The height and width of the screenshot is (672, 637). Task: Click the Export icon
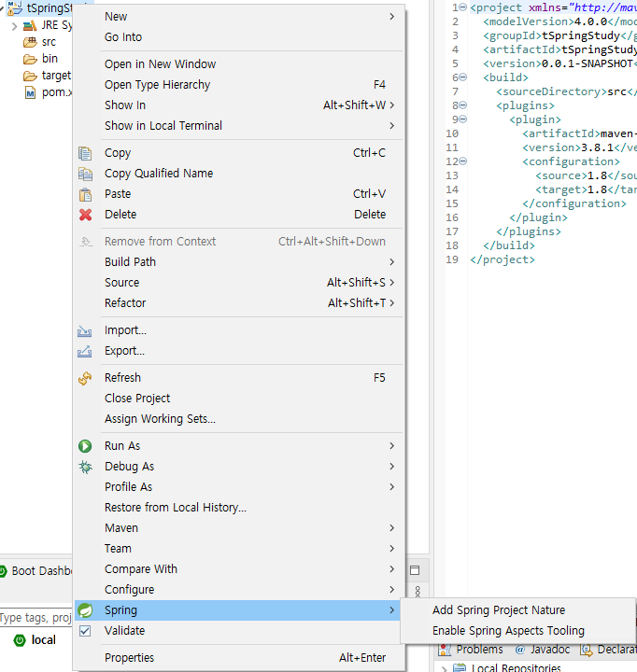pyautogui.click(x=84, y=352)
